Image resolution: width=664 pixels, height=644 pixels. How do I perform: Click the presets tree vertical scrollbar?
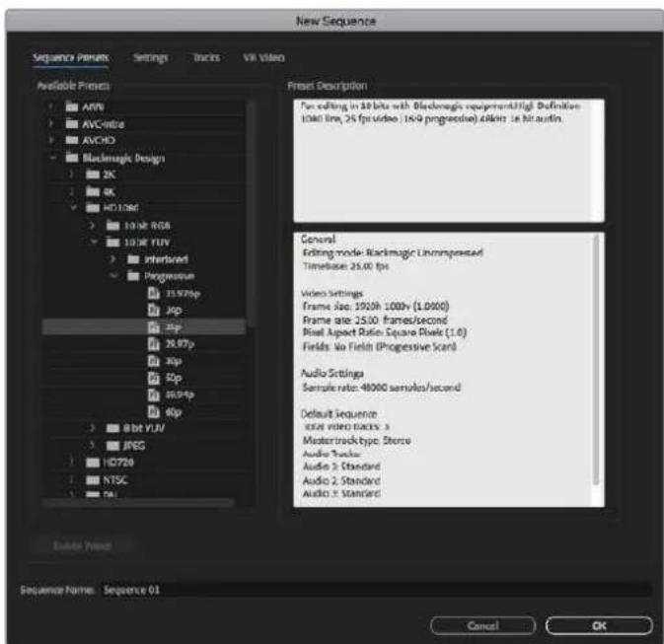[251, 213]
